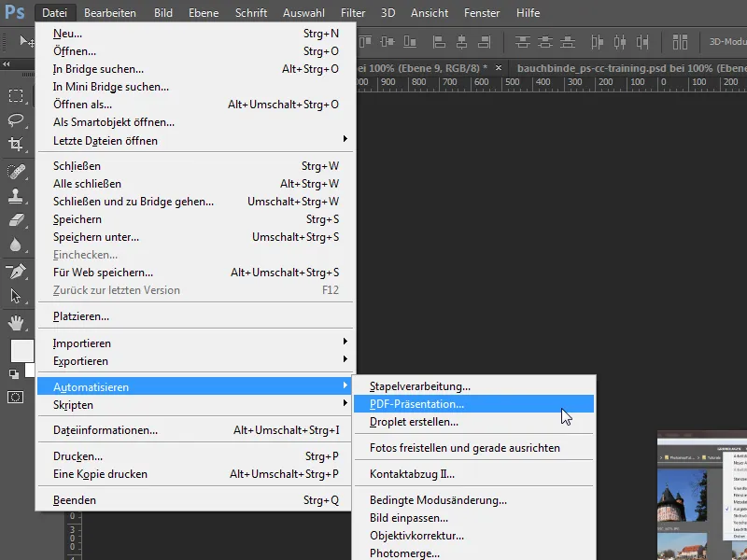Open the Ansicht menu
The image size is (747, 560).
(430, 13)
